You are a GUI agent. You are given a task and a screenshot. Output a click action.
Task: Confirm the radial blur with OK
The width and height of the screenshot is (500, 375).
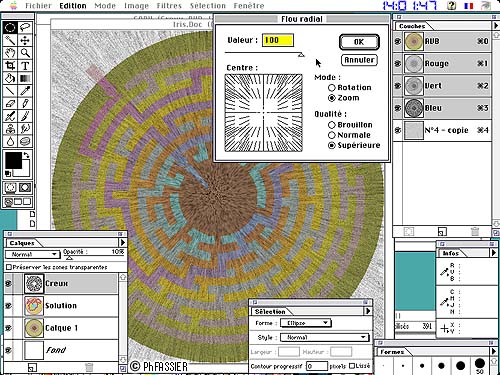[x=359, y=42]
